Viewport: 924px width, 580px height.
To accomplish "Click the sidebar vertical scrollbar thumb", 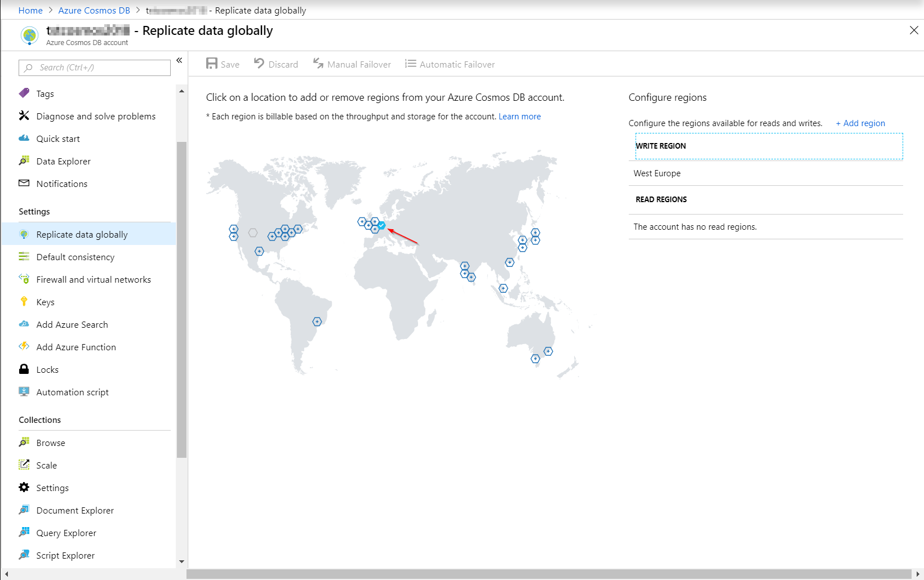I will 181,298.
